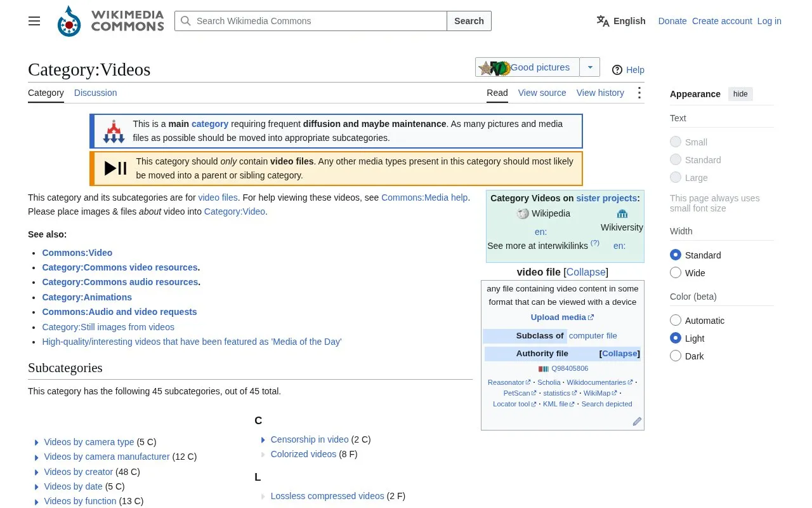
Task: Open the Good pictures dropdown arrow
Action: coord(590,67)
